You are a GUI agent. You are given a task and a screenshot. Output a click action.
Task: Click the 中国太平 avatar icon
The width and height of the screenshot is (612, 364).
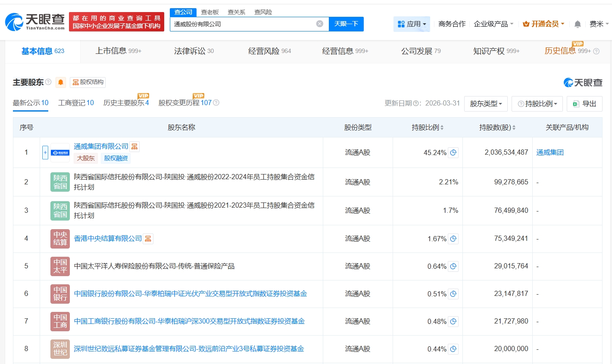click(60, 266)
